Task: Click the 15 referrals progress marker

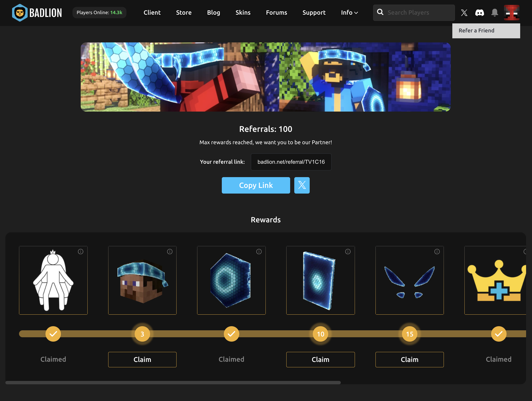Action: [x=409, y=334]
